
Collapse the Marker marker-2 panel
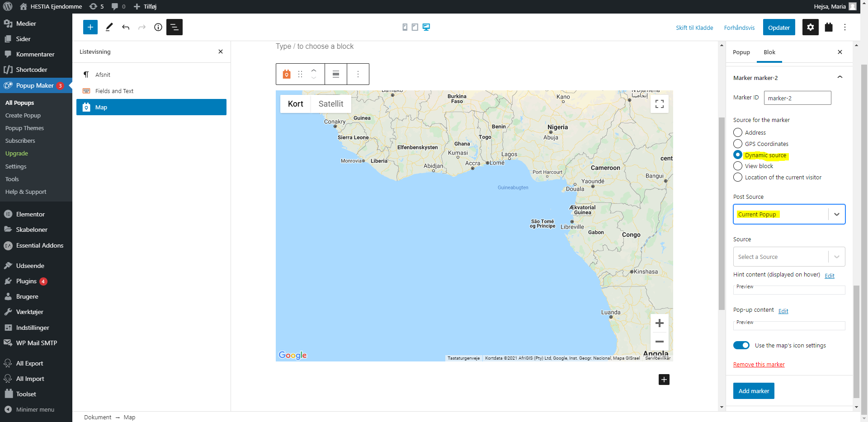click(840, 78)
